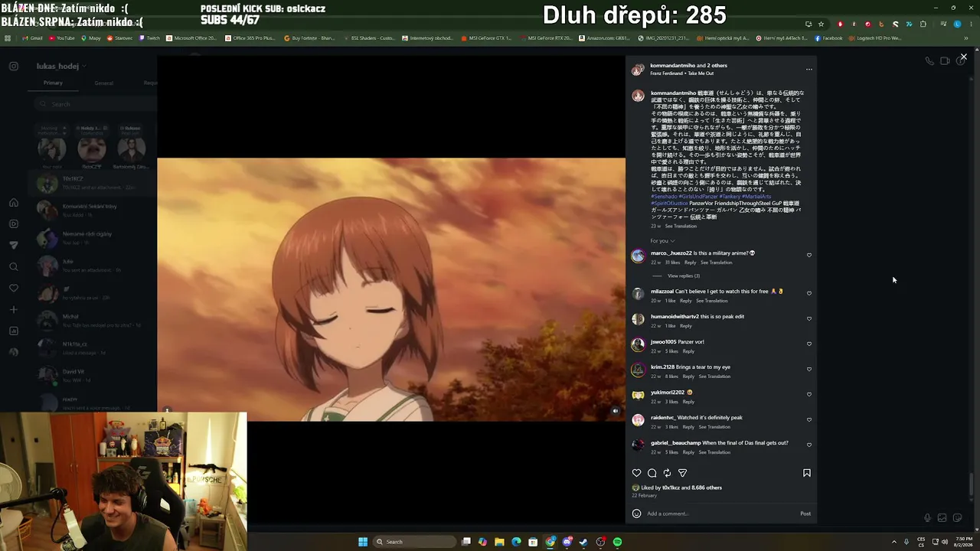Screen dimensions: 980x551
Task: Mute or unmute the video sound
Action: point(615,411)
